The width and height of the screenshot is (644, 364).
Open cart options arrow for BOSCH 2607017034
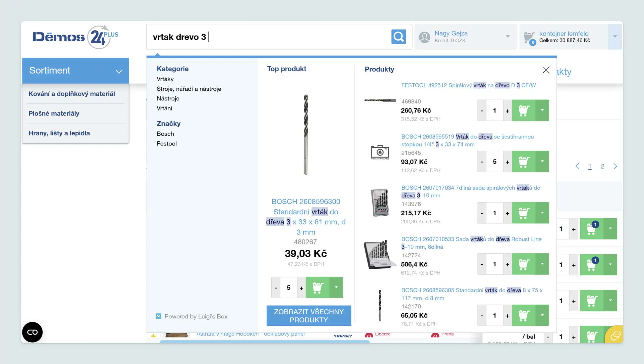(542, 213)
